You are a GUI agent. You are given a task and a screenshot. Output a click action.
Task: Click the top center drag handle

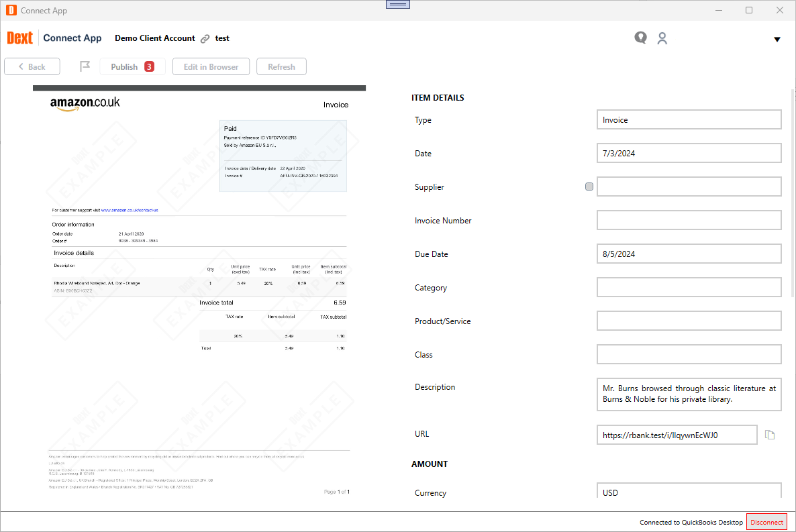(x=398, y=5)
